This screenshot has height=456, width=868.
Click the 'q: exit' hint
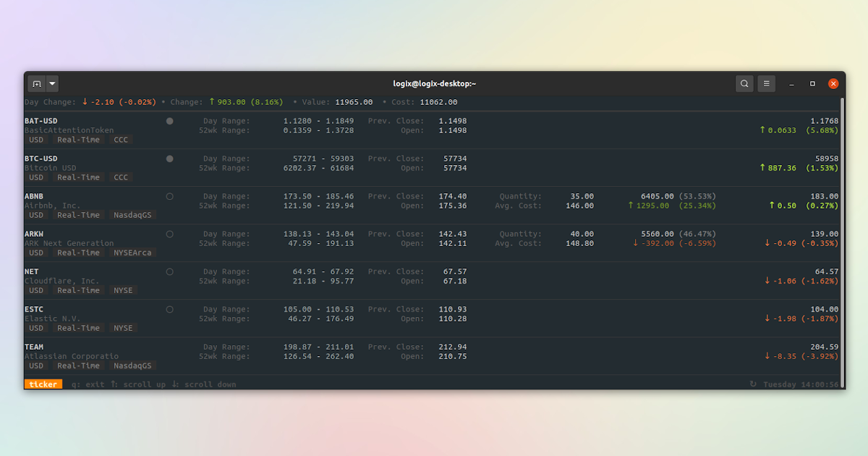88,384
